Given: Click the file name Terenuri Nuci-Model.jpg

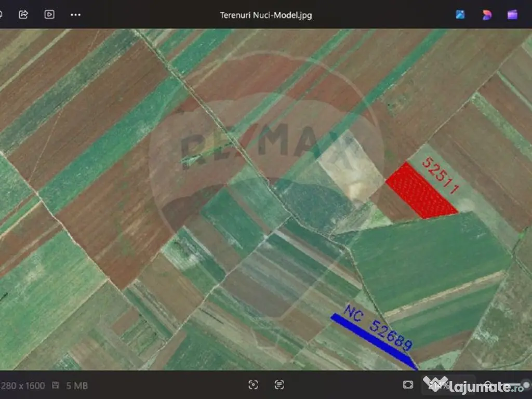Looking at the screenshot, I should pos(266,15).
